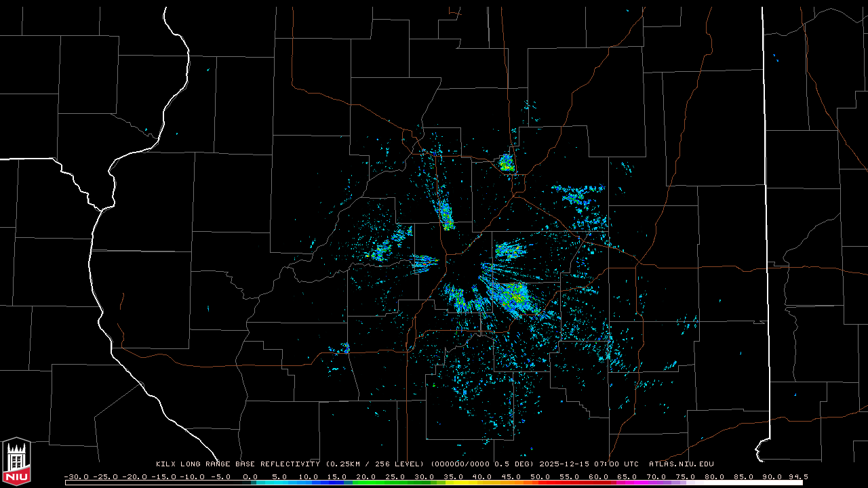Viewport: 868px width, 488px height.
Task: Click the narrow vertical echo north of radar center
Action: coord(446,215)
